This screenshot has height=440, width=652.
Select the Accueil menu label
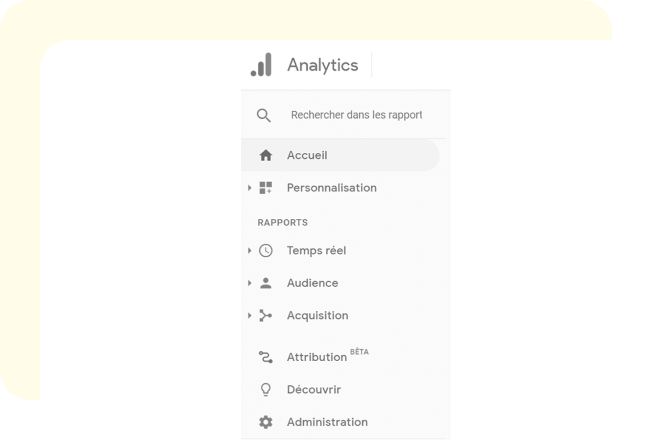307,155
